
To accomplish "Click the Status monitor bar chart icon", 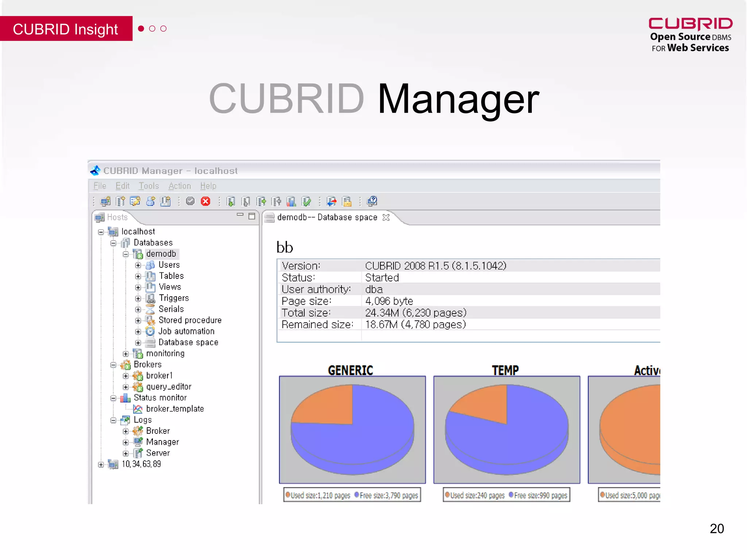I will [125, 398].
